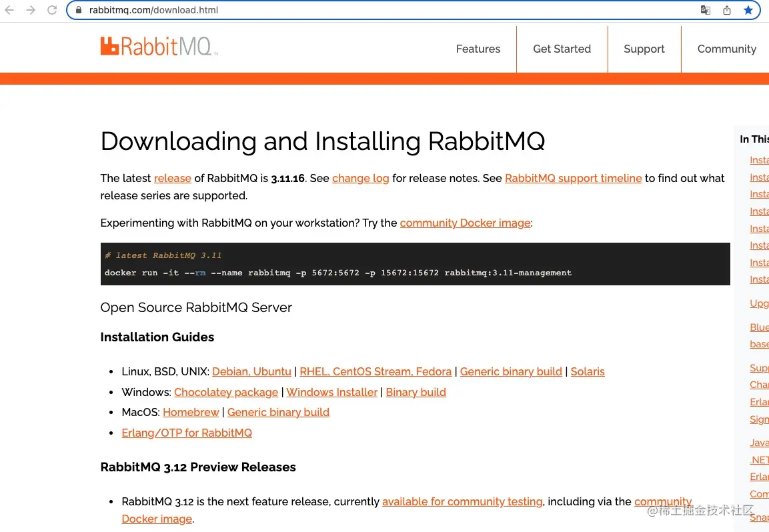This screenshot has width=769, height=532.
Task: Click the docker run command line
Action: (338, 273)
